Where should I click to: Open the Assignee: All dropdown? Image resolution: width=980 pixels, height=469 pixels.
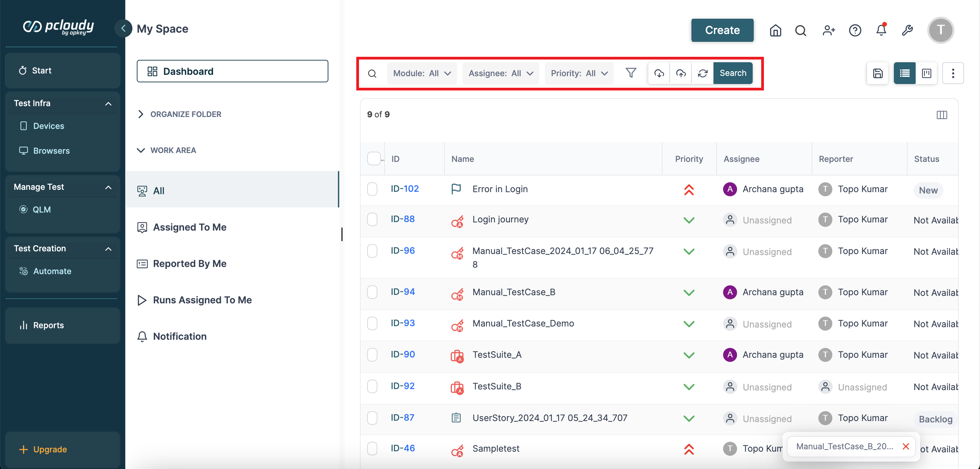coord(500,73)
